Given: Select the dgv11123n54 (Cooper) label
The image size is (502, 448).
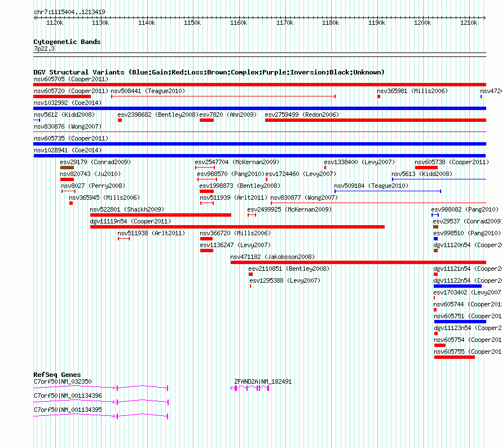Looking at the screenshot, I should (468, 328).
